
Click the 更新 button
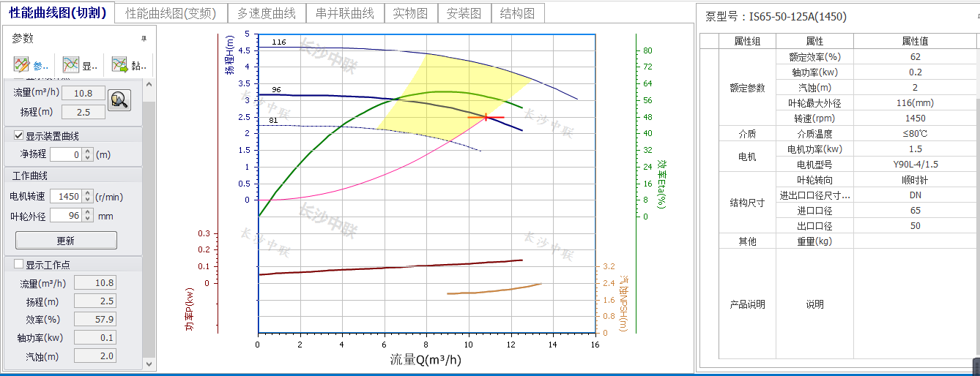click(x=66, y=240)
